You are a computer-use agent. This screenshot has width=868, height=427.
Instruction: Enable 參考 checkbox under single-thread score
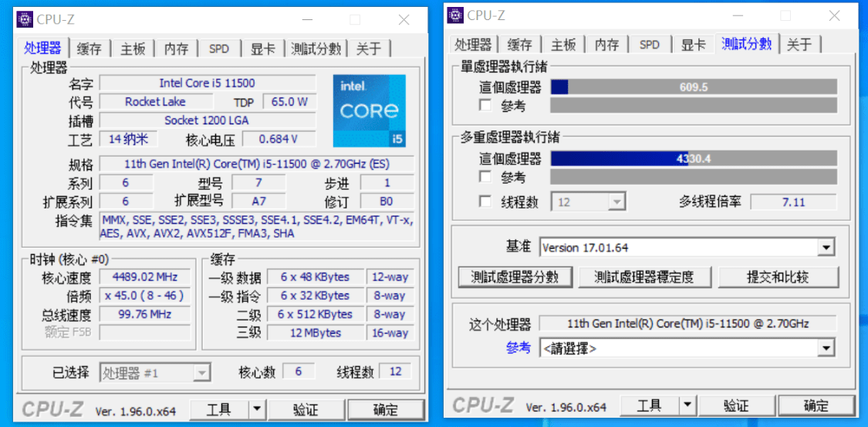pyautogui.click(x=485, y=105)
